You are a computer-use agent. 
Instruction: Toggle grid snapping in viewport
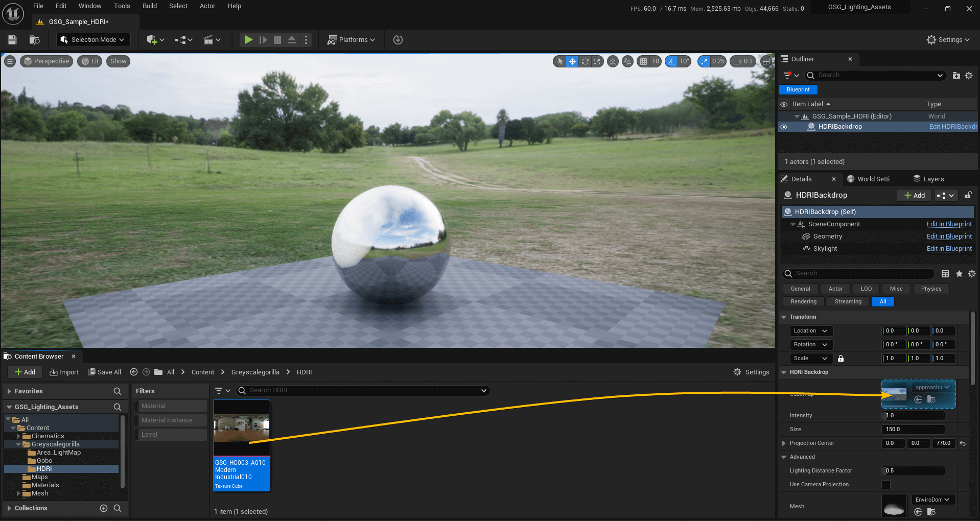tap(643, 61)
